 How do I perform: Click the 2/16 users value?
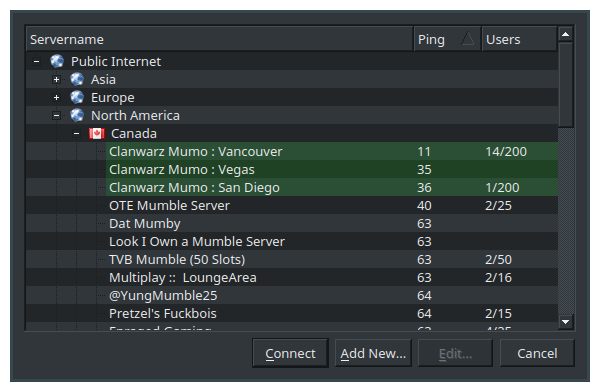pos(499,277)
